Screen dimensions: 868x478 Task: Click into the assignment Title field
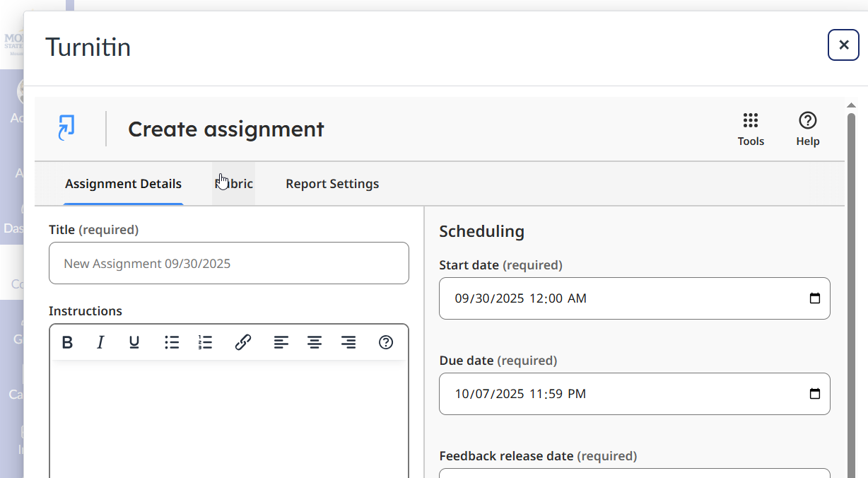click(x=228, y=263)
